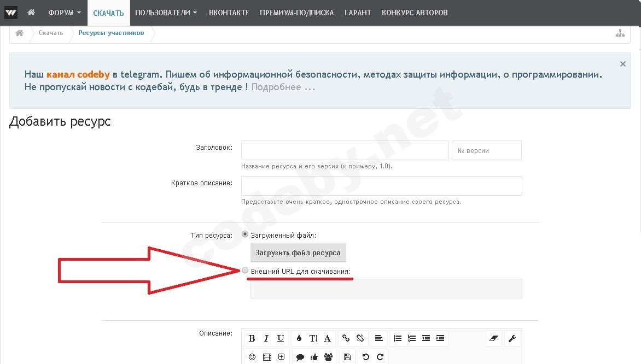641x364 pixels.
Task: Click the 'Описание:' label
Action: (216, 333)
